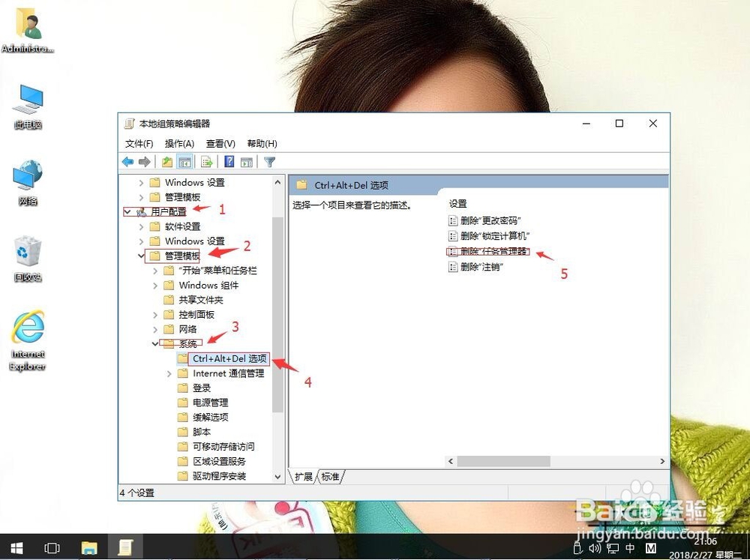The height and width of the screenshot is (560, 750).
Task: Select the 删除"更改密码" setting
Action: click(484, 220)
